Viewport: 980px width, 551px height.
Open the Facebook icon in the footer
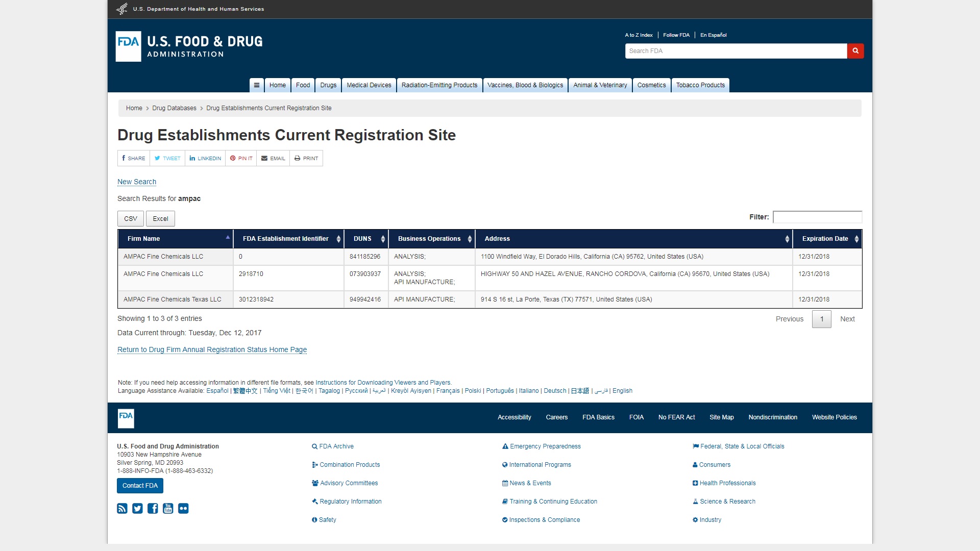(153, 508)
